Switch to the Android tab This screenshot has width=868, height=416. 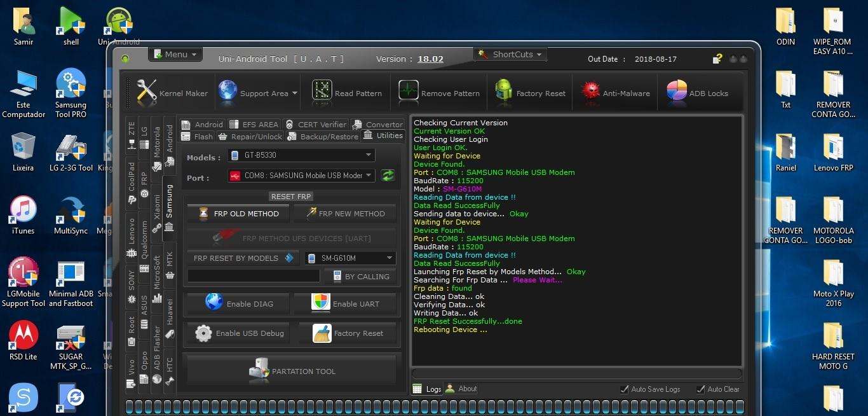pyautogui.click(x=202, y=125)
